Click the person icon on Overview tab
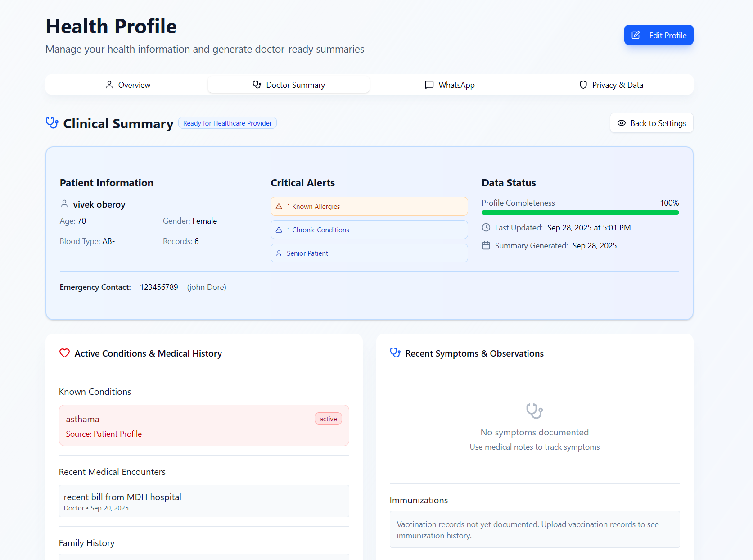Viewport: 753px width, 560px height. pyautogui.click(x=109, y=85)
